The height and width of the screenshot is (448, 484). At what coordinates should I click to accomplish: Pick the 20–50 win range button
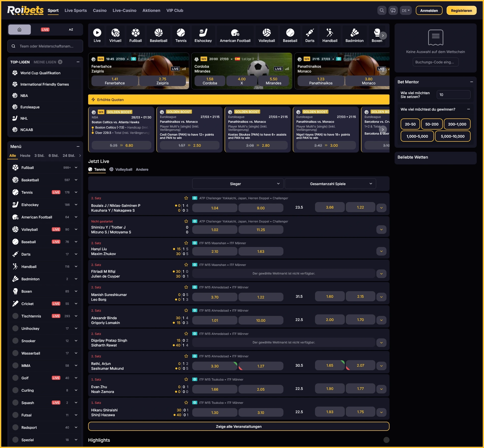pyautogui.click(x=410, y=124)
